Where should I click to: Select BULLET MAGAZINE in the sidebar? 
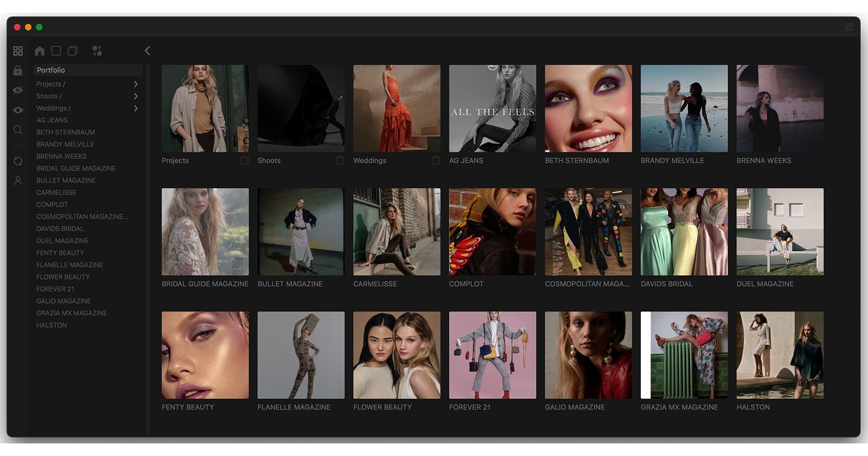click(66, 180)
